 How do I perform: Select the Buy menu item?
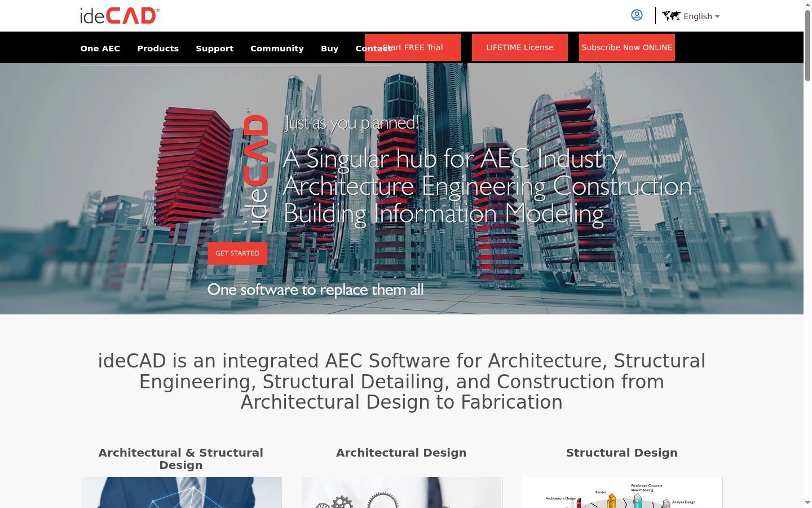[x=329, y=49]
